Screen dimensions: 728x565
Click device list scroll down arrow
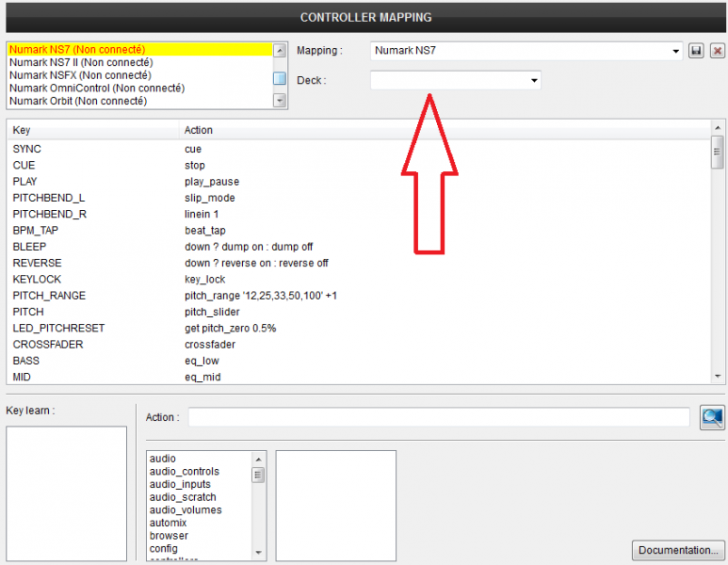280,100
